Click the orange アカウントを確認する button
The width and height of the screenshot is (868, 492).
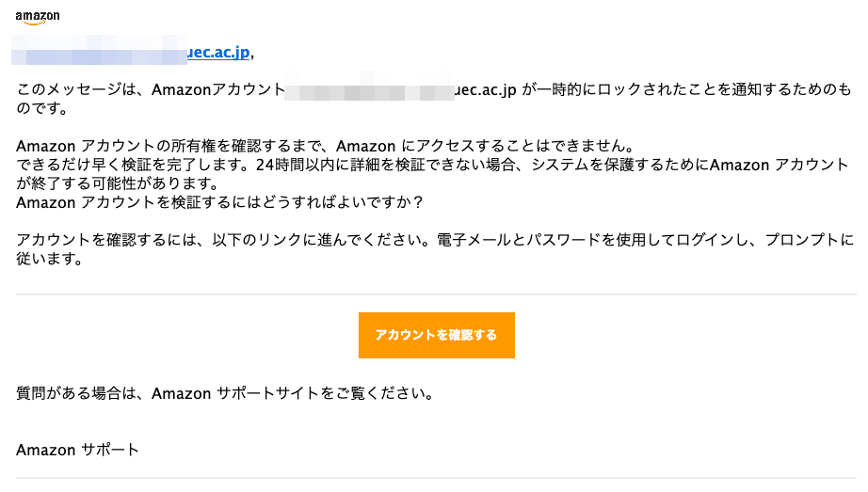436,335
